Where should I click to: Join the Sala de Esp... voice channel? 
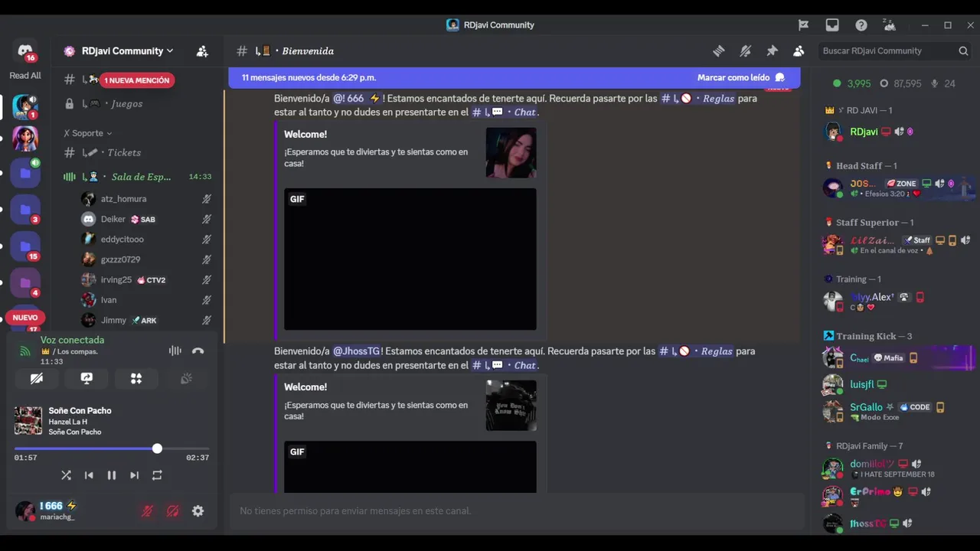pos(138,177)
